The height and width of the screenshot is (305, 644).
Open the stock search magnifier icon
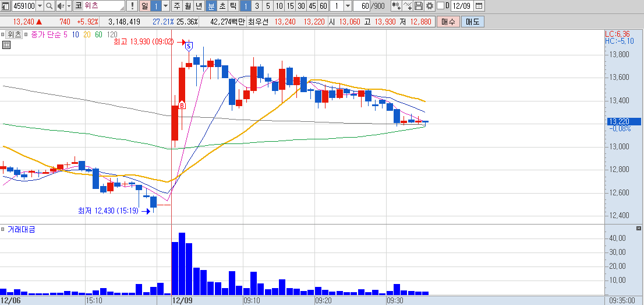[x=49, y=6]
